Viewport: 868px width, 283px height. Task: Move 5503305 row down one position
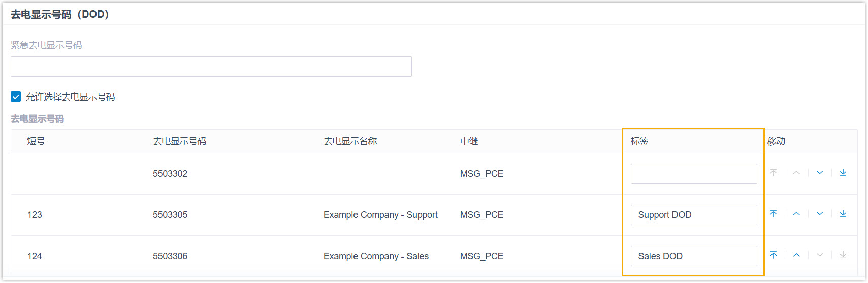(820, 214)
